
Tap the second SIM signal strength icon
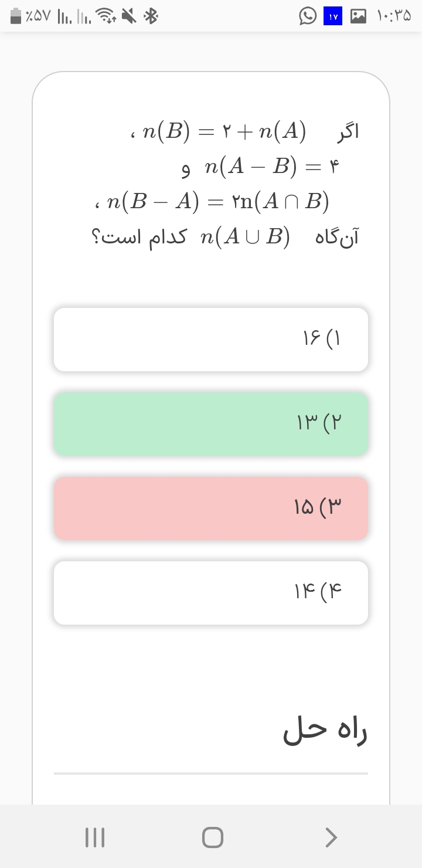tap(83, 16)
